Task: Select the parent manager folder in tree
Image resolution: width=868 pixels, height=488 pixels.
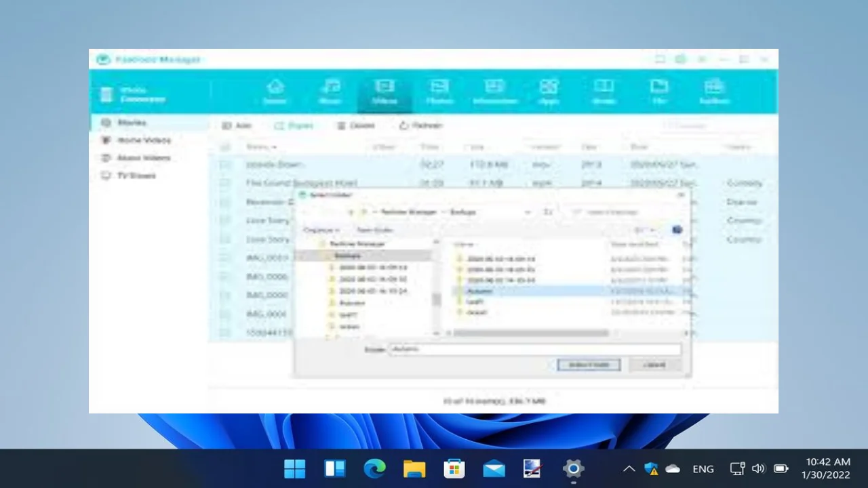Action: point(357,244)
